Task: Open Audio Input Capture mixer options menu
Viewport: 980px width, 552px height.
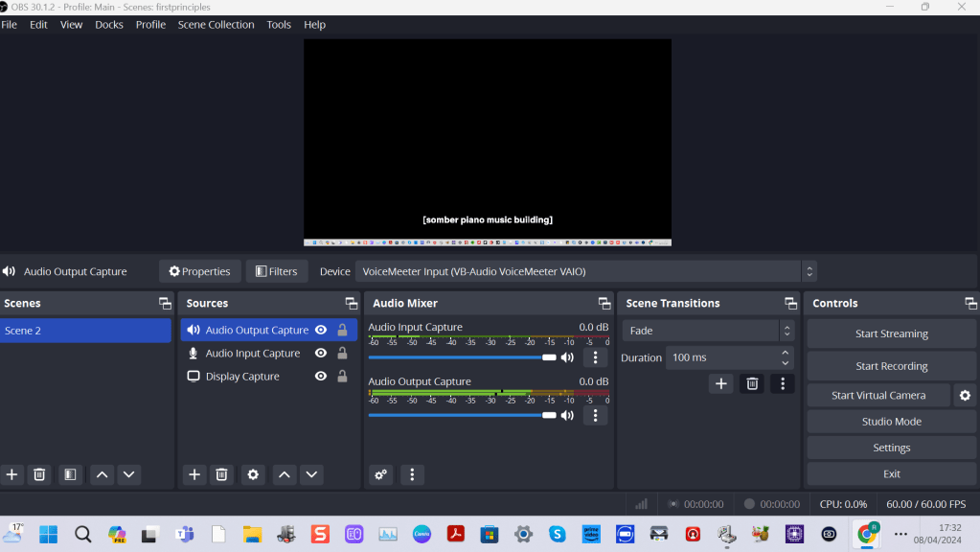Action: point(595,357)
